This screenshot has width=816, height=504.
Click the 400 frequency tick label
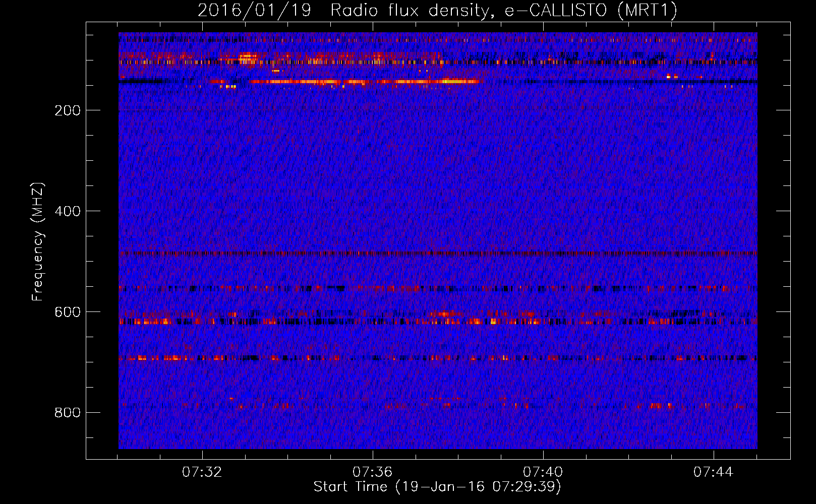coord(68,211)
